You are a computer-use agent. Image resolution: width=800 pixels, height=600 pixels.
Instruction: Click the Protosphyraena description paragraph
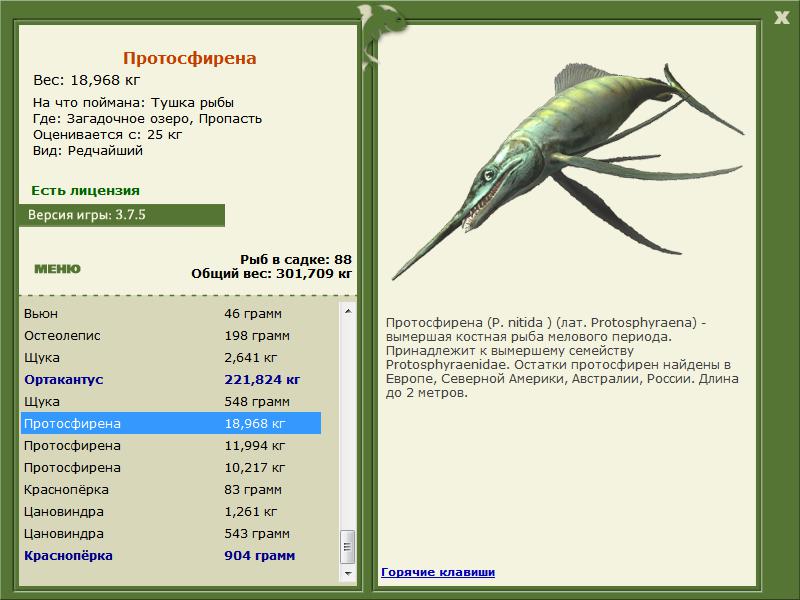click(562, 357)
